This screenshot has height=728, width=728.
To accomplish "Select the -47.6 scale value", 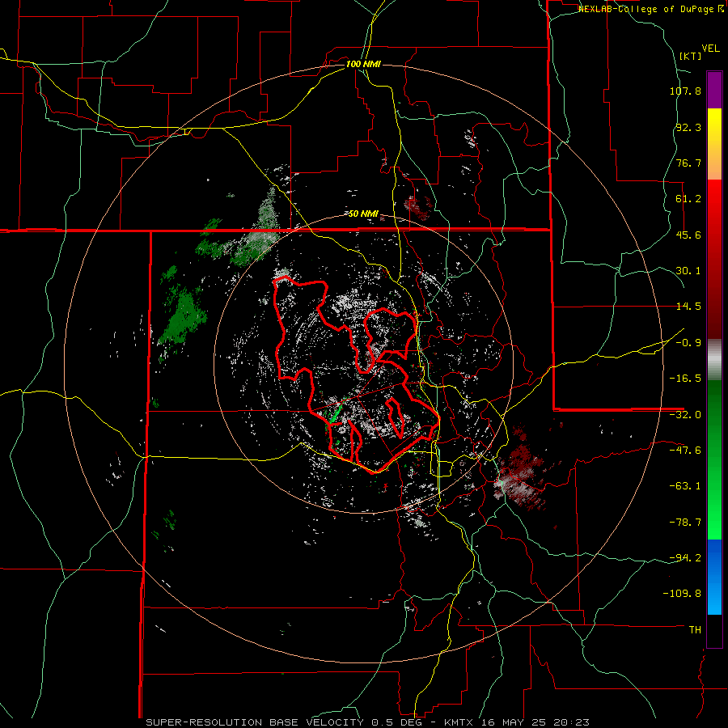I will (x=685, y=451).
